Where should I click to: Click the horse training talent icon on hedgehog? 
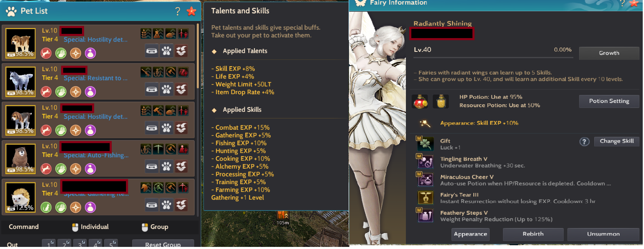coord(146,187)
